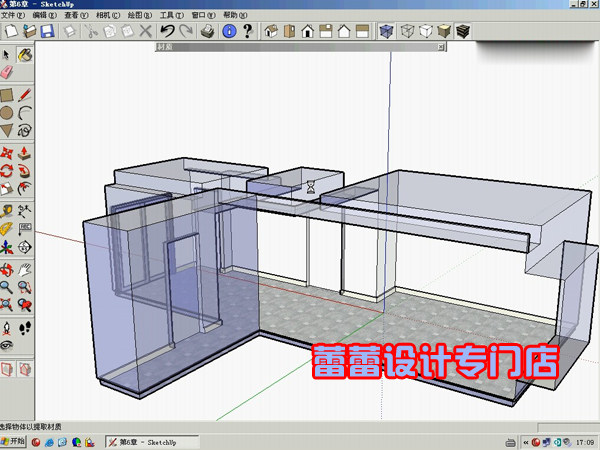Pick the Text label tool

pos(24,229)
